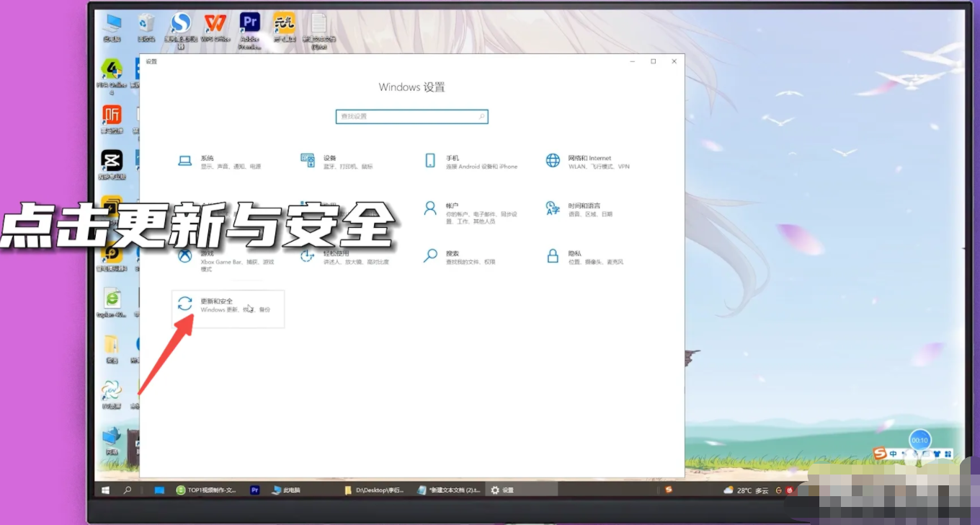Open the 设备 (Devices) settings category
Viewport: 980px width, 525px height.
point(329,161)
